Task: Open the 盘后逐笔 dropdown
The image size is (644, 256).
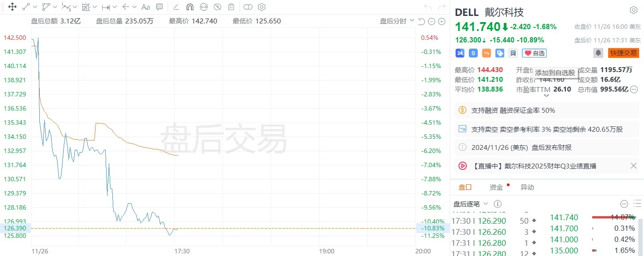Action: point(471,204)
